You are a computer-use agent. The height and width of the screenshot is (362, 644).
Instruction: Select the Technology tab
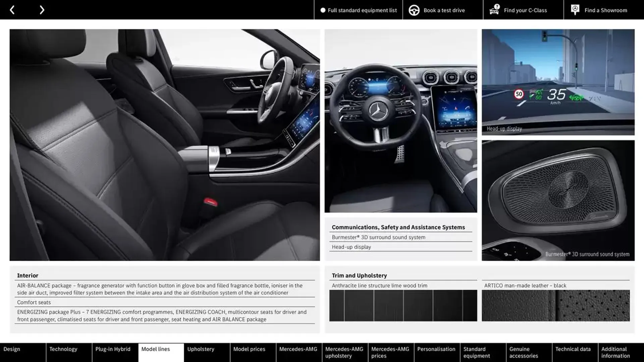(63, 349)
